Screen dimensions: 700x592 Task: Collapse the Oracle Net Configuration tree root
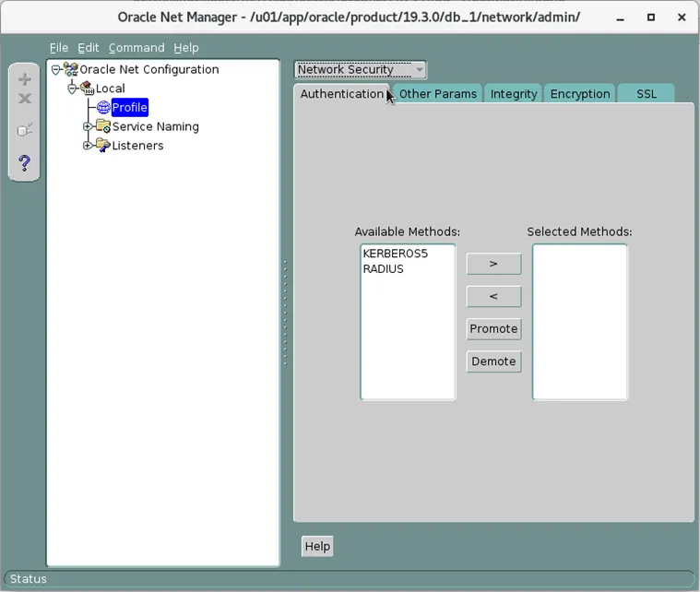[x=56, y=70]
